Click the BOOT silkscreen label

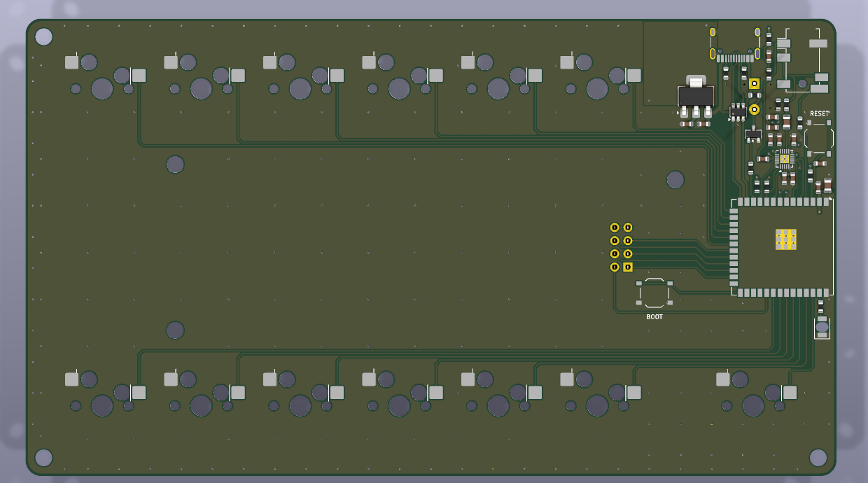tap(654, 317)
